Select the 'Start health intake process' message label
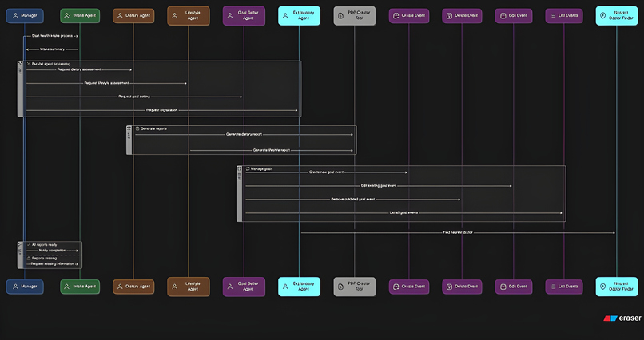The width and height of the screenshot is (644, 340). tap(52, 36)
